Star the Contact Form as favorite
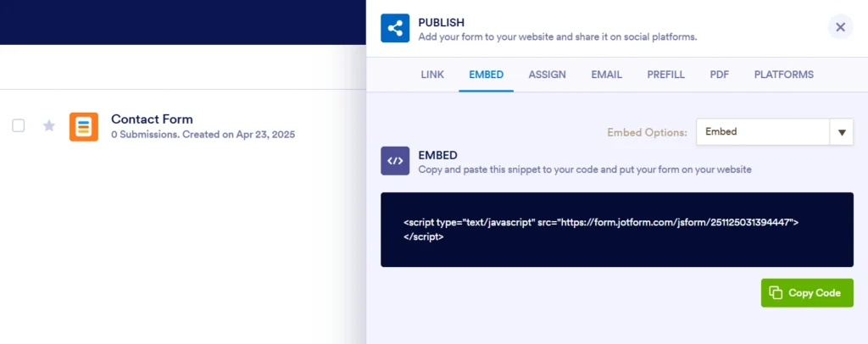The image size is (868, 344). (x=49, y=126)
